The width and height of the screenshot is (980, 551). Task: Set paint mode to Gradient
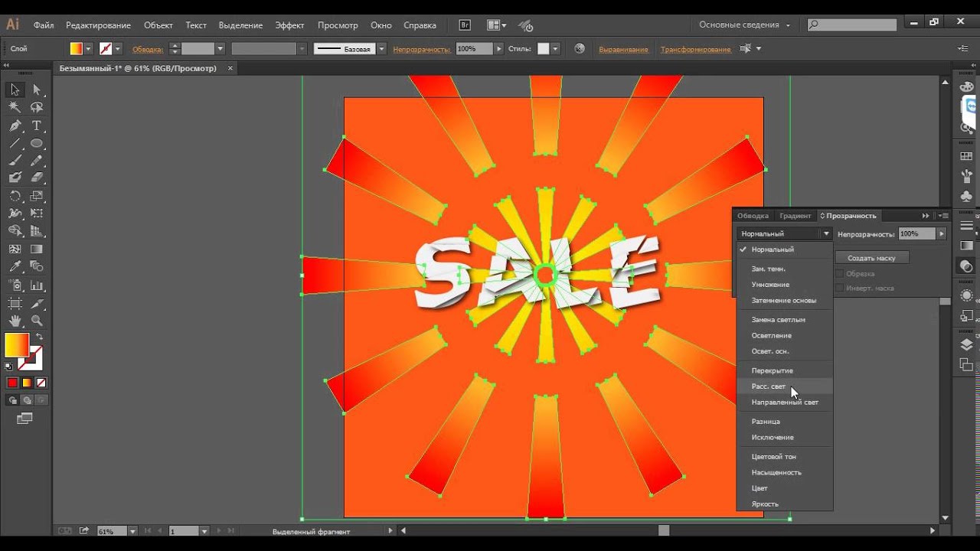pos(27,383)
